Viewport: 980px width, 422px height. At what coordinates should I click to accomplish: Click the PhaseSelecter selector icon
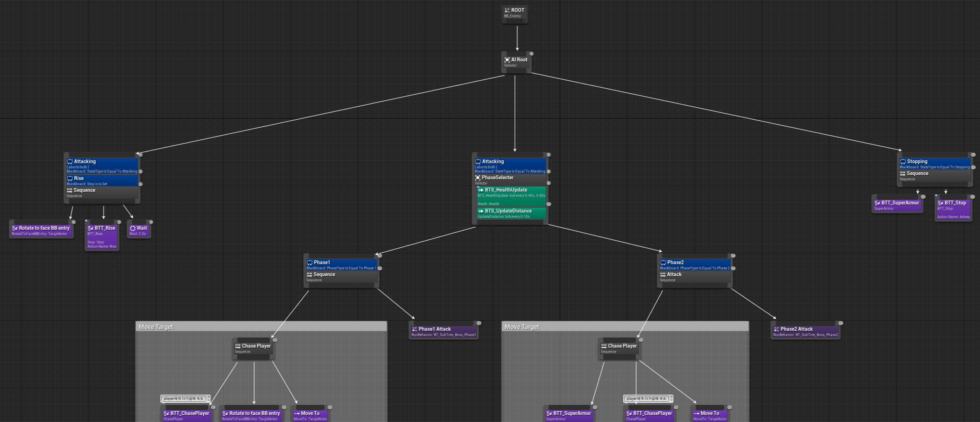pos(478,178)
